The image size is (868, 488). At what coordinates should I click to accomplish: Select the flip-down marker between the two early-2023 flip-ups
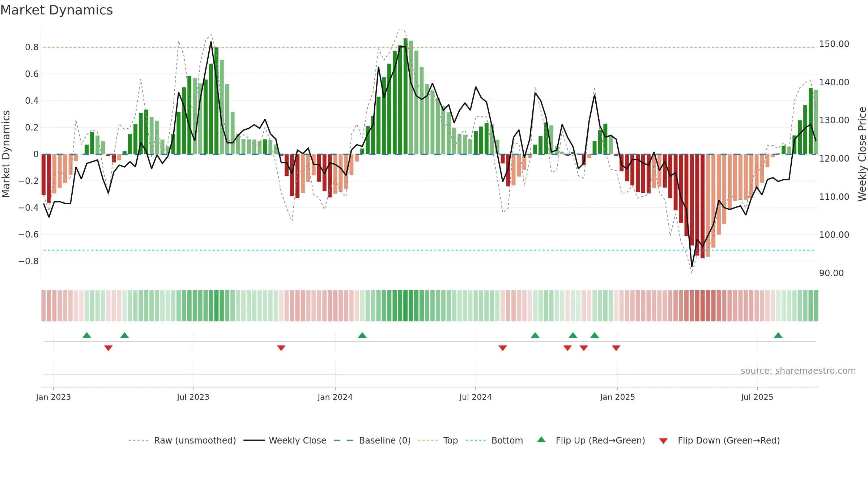[x=109, y=348]
